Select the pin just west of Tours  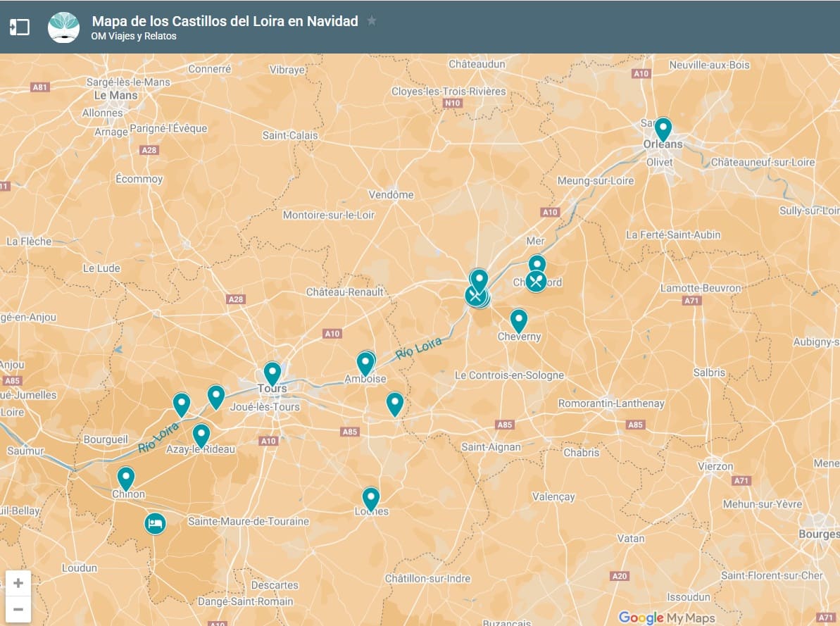coord(216,397)
